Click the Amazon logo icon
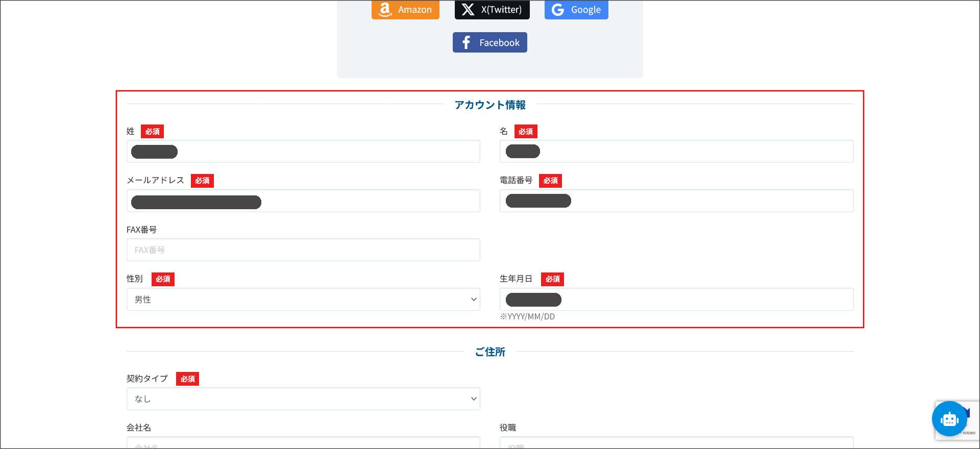 [x=385, y=9]
